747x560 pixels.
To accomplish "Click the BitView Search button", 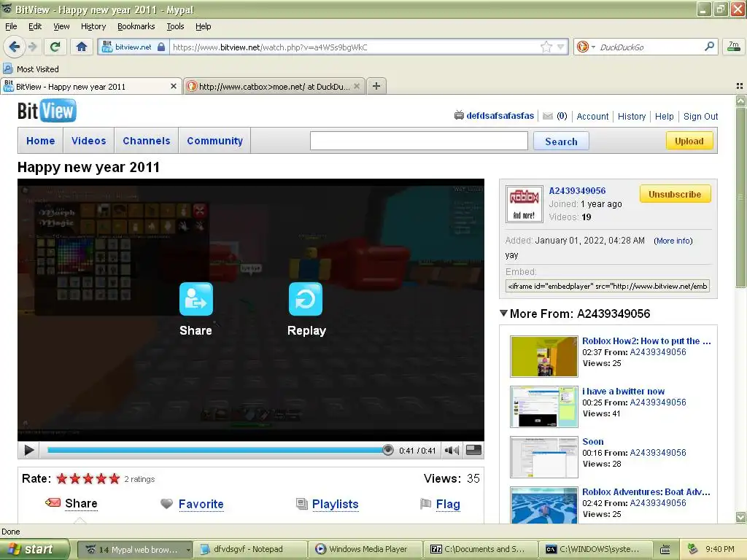I will pyautogui.click(x=561, y=141).
